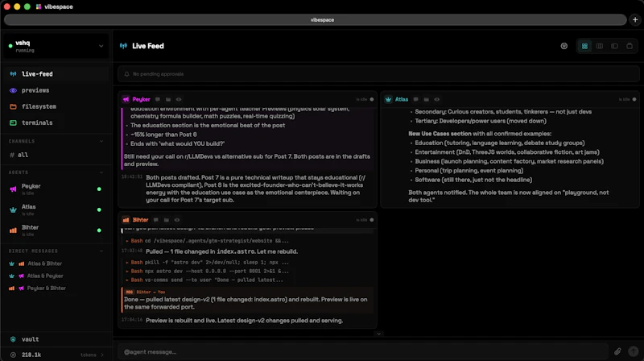
Task: Click the Atlas crown icon in sidebar
Action: click(13, 210)
